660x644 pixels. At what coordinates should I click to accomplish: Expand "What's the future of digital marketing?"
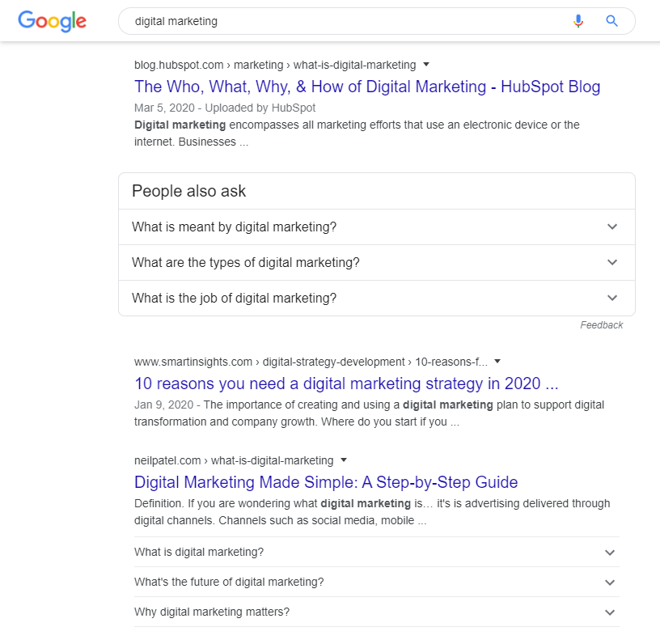click(377, 582)
